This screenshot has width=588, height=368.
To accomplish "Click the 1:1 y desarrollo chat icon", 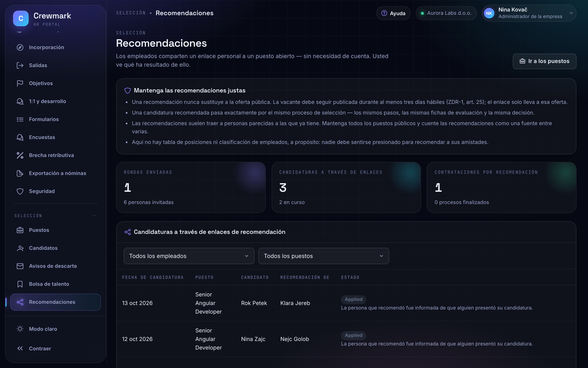I will pyautogui.click(x=20, y=101).
